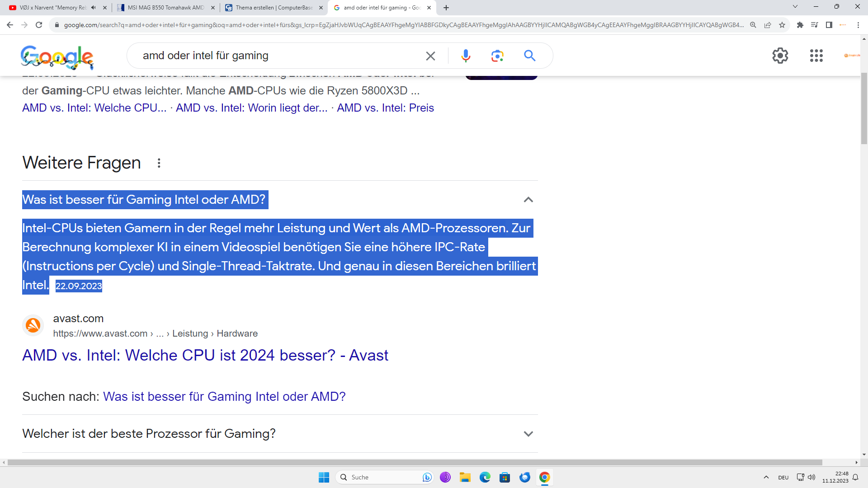Click the Google doodle logo
Screen dimensions: 868x488
coord(57,57)
